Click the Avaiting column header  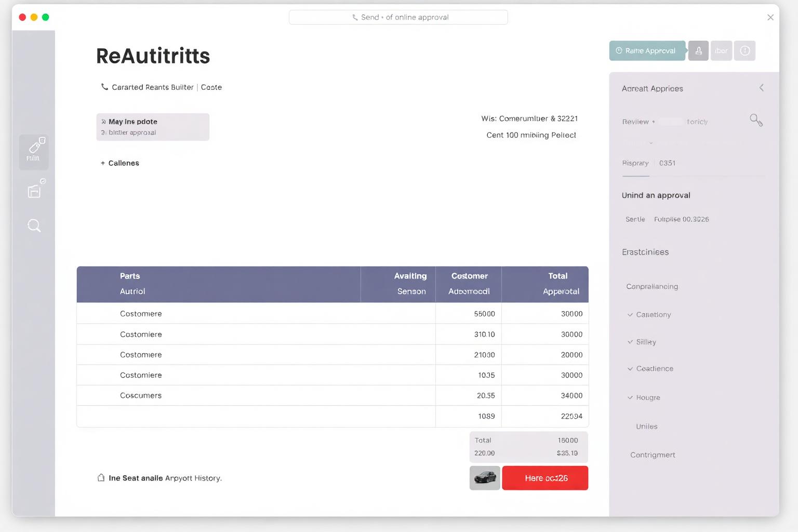(x=410, y=276)
